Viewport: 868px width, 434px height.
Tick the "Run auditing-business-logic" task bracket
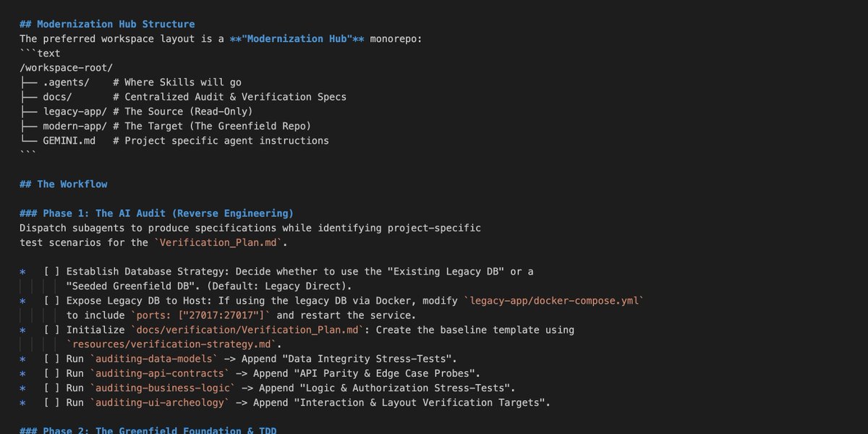click(51, 388)
